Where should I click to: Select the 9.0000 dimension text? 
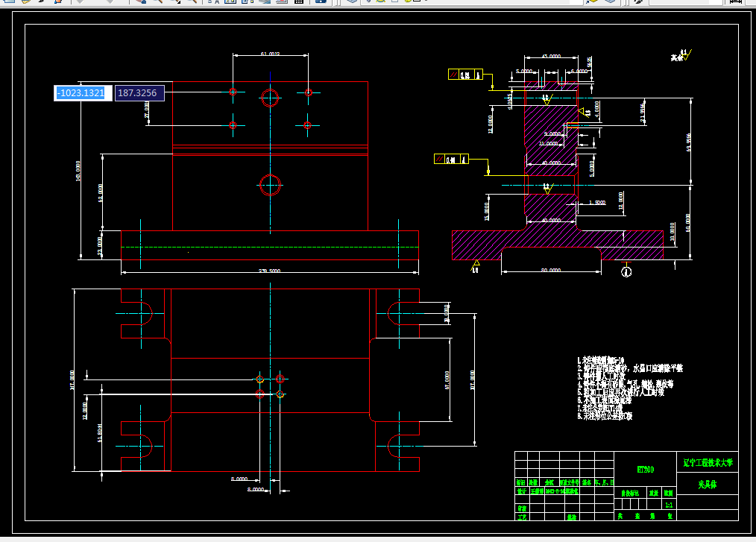click(x=552, y=133)
